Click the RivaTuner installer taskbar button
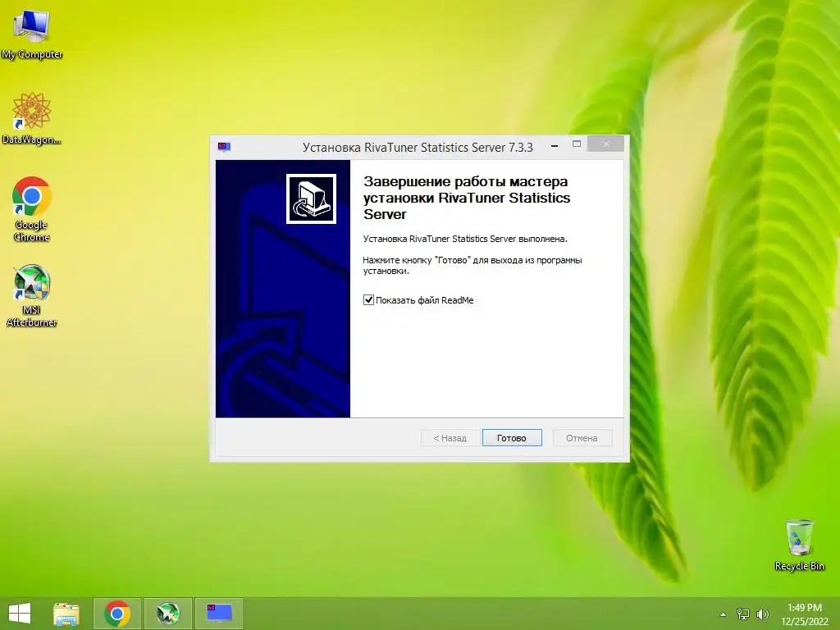This screenshot has height=630, width=840. pyautogui.click(x=219, y=614)
